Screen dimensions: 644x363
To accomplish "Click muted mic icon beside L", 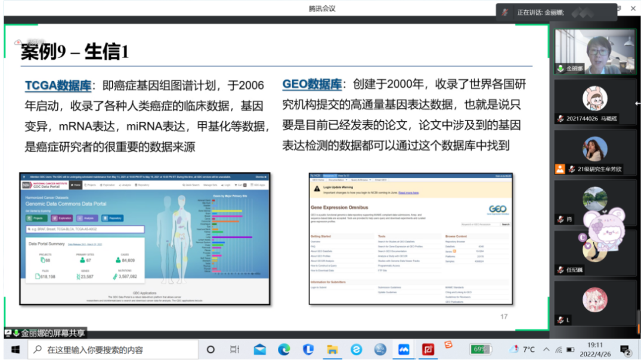I will coord(561,320).
